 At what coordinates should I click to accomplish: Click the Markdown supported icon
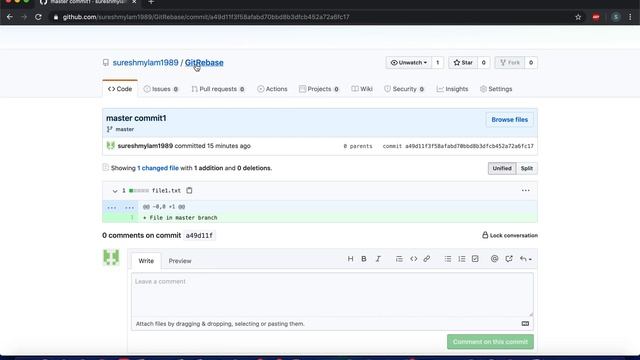click(525, 324)
